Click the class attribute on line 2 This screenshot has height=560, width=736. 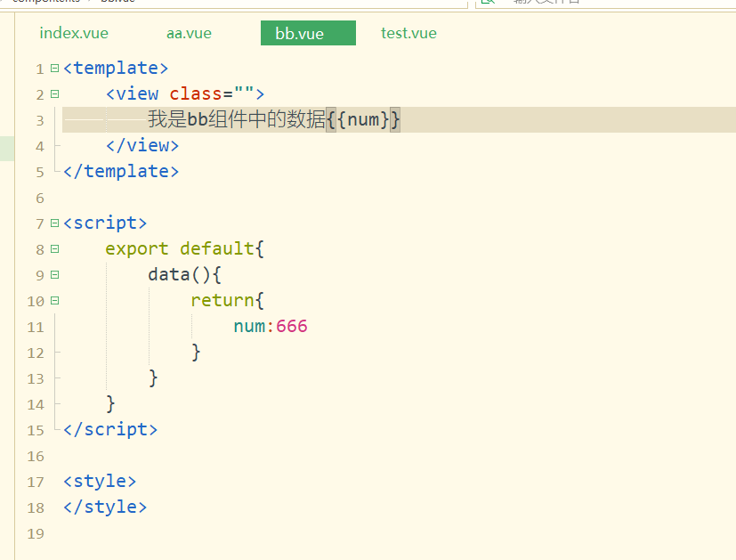tap(195, 93)
